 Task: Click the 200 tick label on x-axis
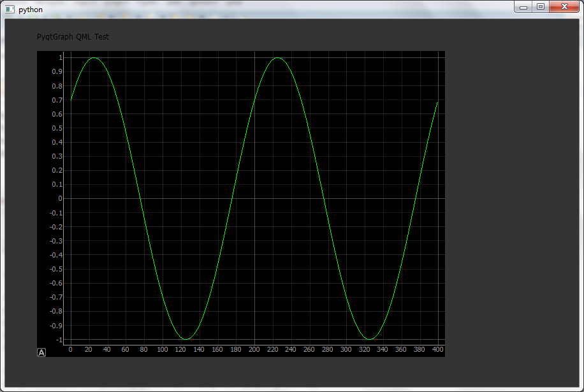pos(254,349)
